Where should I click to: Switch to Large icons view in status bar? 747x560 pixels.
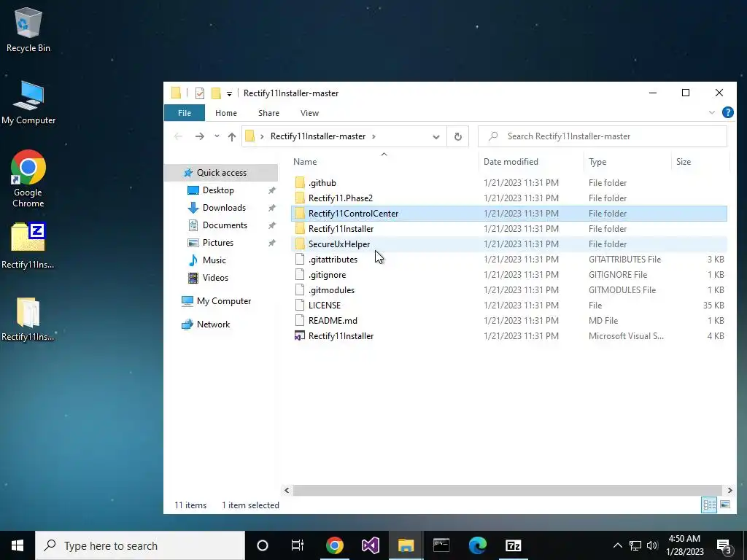point(725,505)
